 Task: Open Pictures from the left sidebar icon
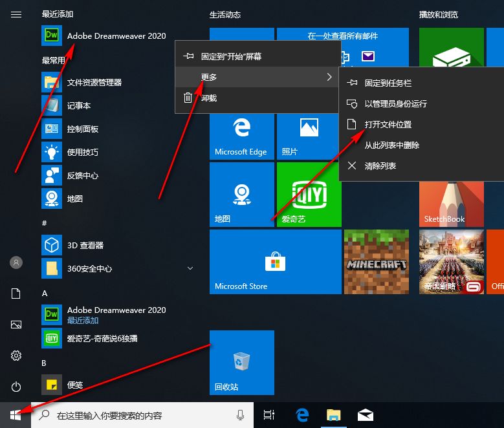(x=16, y=325)
